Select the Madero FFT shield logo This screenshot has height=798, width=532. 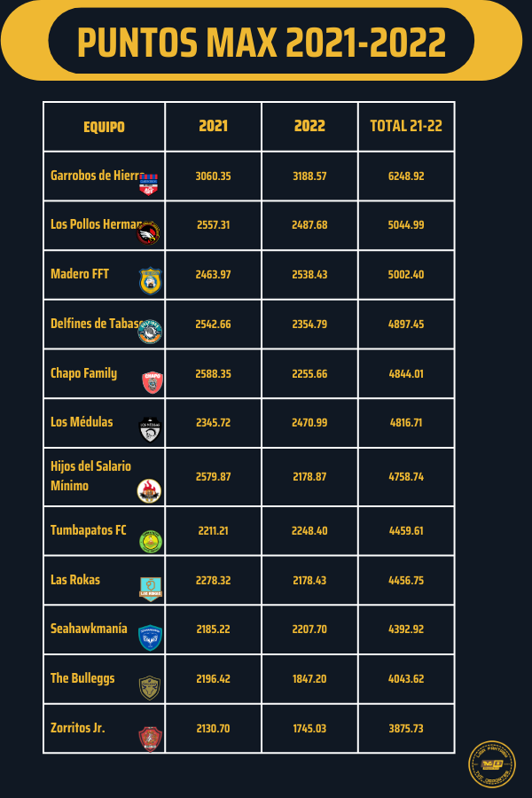[149, 281]
